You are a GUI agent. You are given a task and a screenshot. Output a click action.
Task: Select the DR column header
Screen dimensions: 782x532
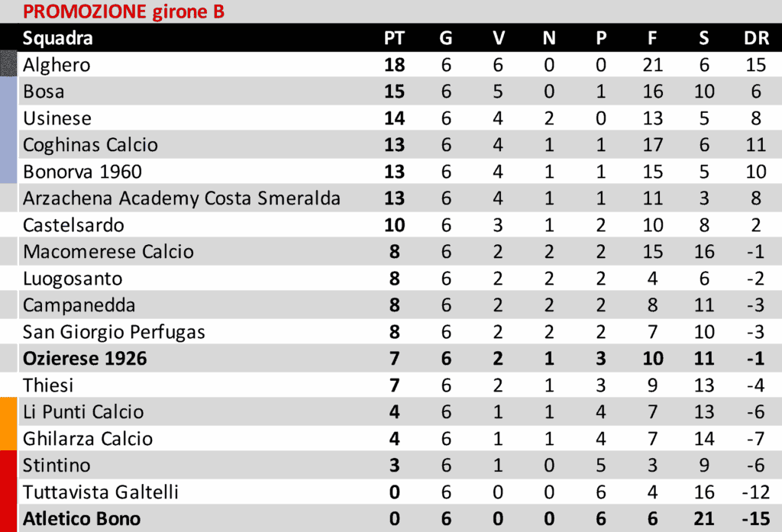(x=755, y=38)
